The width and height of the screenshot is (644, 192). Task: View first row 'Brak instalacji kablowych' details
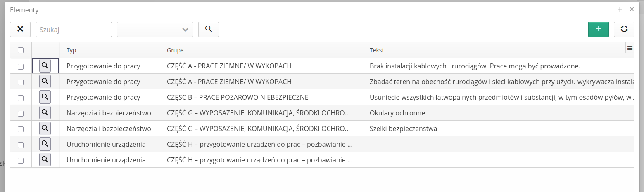[45, 66]
